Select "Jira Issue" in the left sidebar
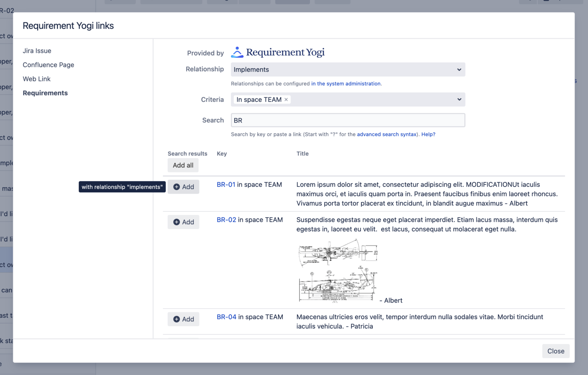Image resolution: width=588 pixels, height=375 pixels. click(x=37, y=51)
